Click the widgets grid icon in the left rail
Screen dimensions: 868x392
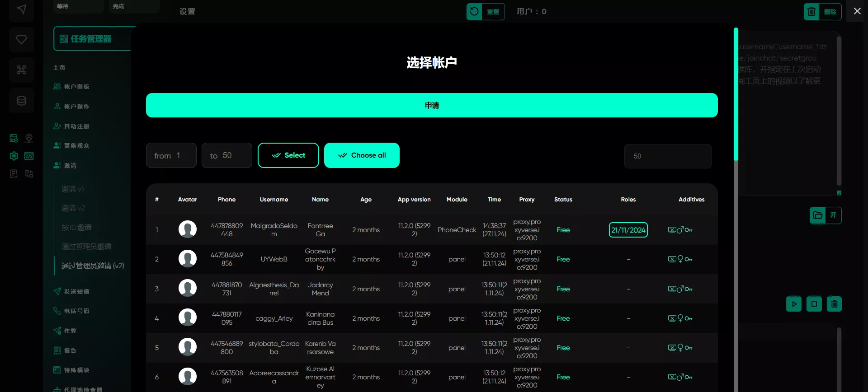pos(29,174)
